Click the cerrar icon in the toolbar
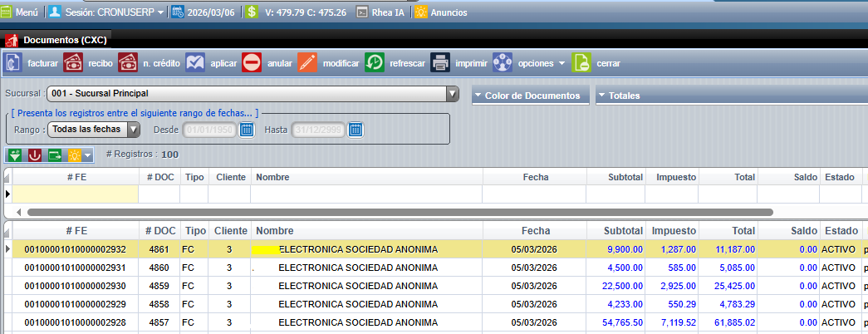This screenshot has width=868, height=334. tap(581, 63)
